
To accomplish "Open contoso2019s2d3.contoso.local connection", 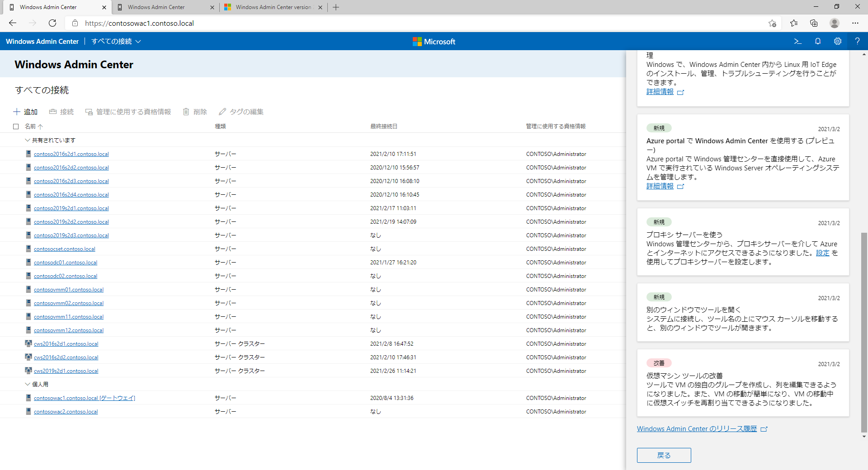I will [x=71, y=235].
